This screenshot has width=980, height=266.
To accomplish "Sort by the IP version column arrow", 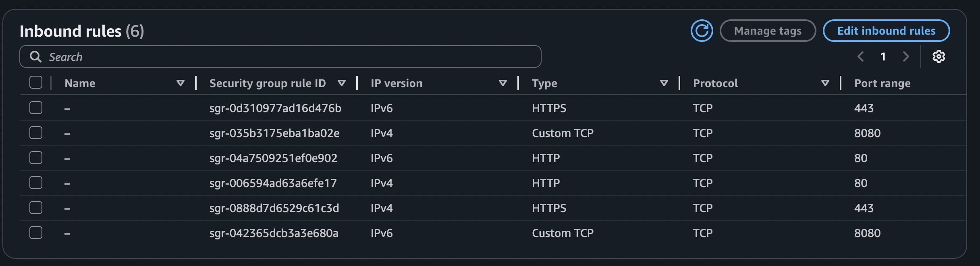I will point(502,83).
